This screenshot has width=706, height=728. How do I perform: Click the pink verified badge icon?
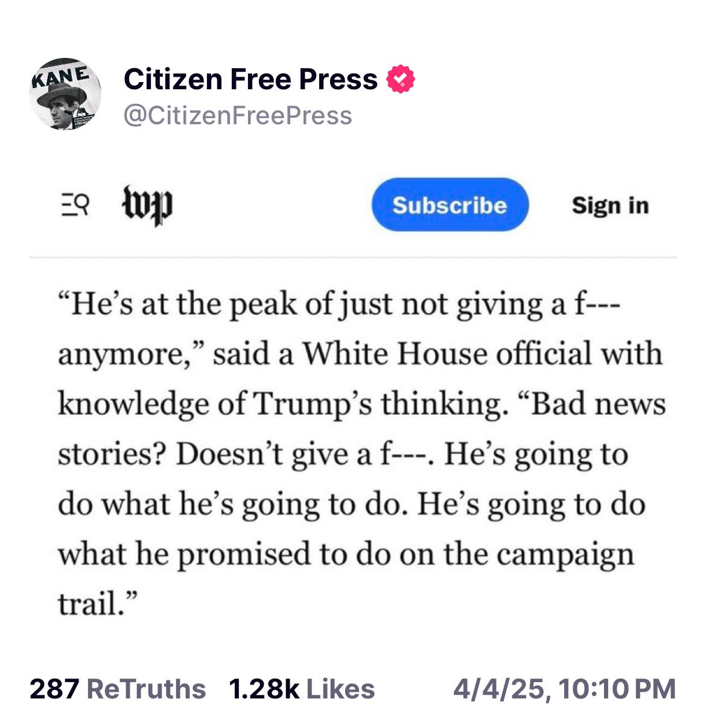tap(400, 80)
